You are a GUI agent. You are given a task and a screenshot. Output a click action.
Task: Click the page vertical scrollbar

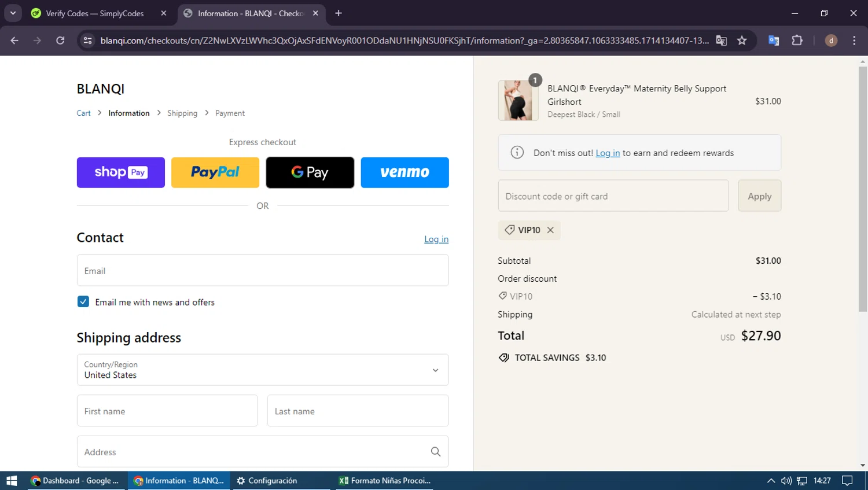click(863, 189)
